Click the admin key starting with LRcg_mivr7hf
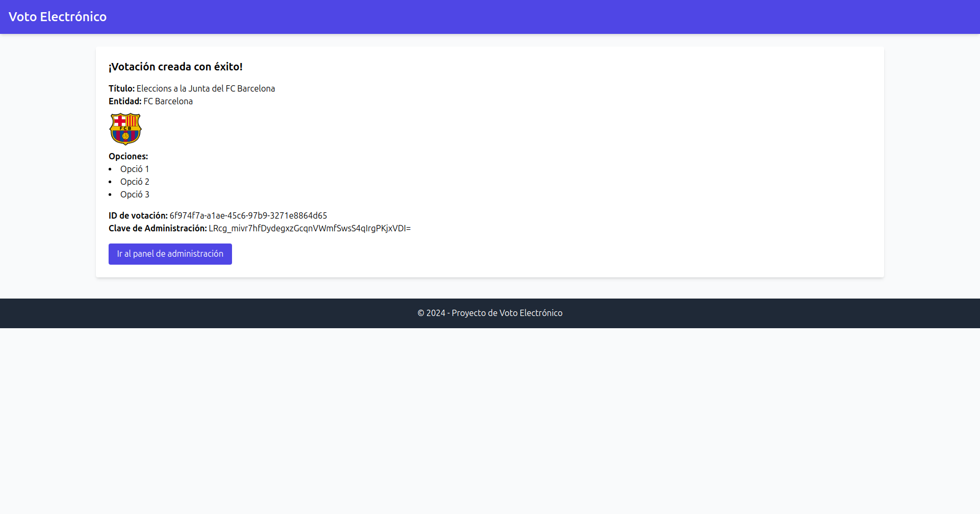 (310, 228)
